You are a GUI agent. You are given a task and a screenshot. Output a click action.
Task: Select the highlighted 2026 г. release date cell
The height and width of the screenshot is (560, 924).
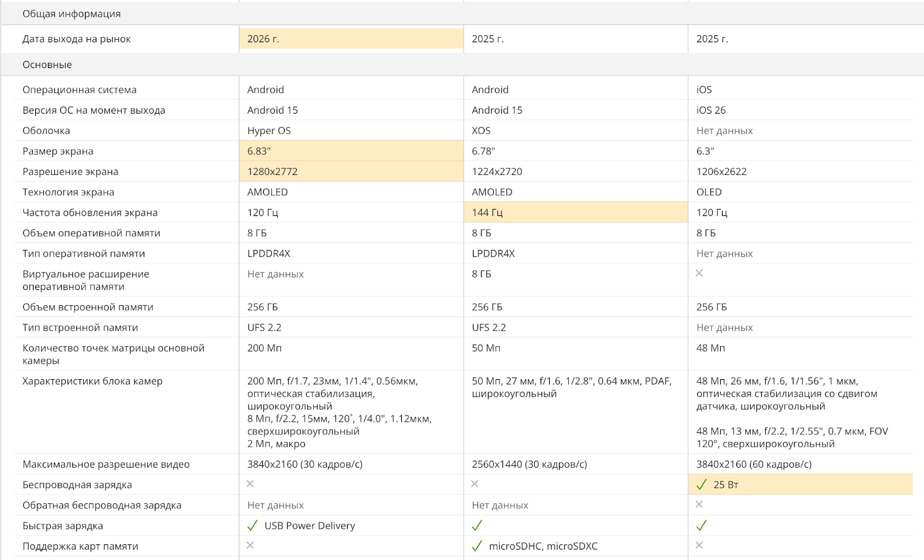pos(351,39)
